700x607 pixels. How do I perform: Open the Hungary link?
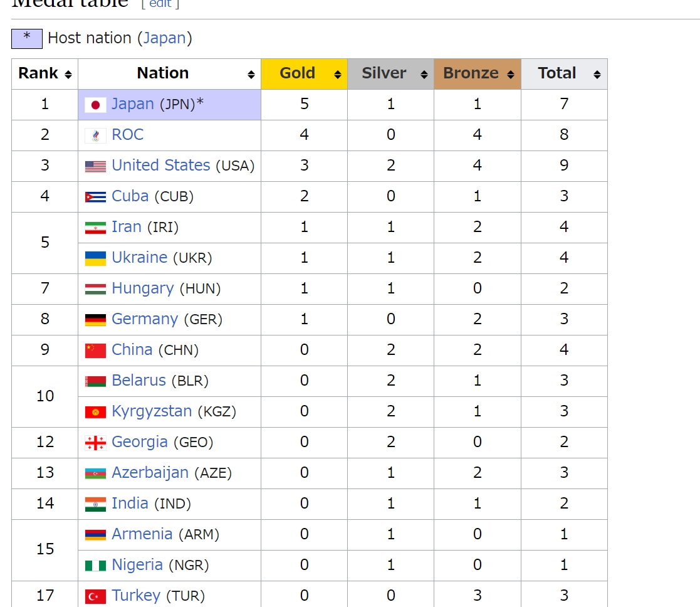click(142, 288)
